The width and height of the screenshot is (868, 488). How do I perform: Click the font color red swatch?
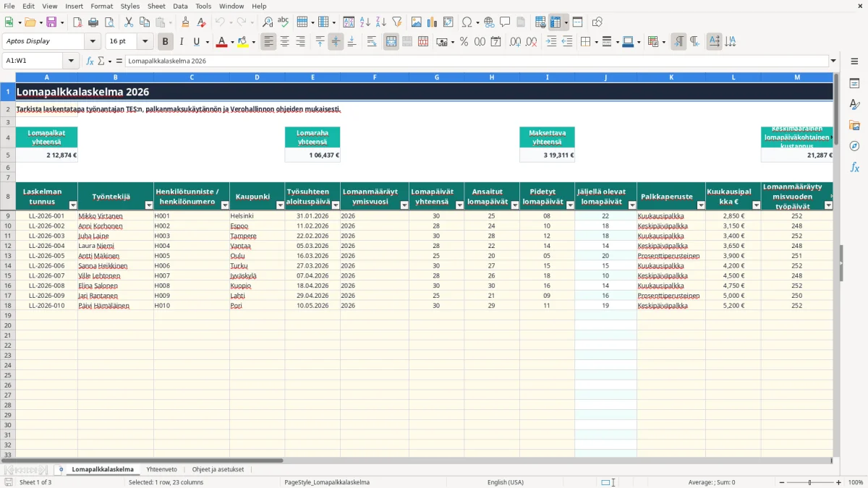pos(221,42)
